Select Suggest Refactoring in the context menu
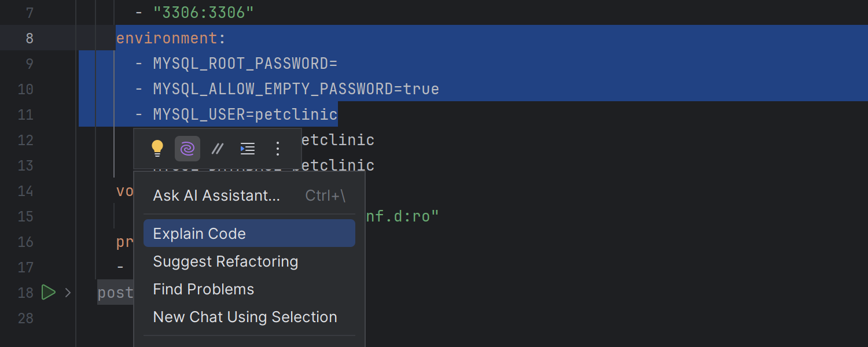Screen dimensions: 868x347 pos(225,261)
